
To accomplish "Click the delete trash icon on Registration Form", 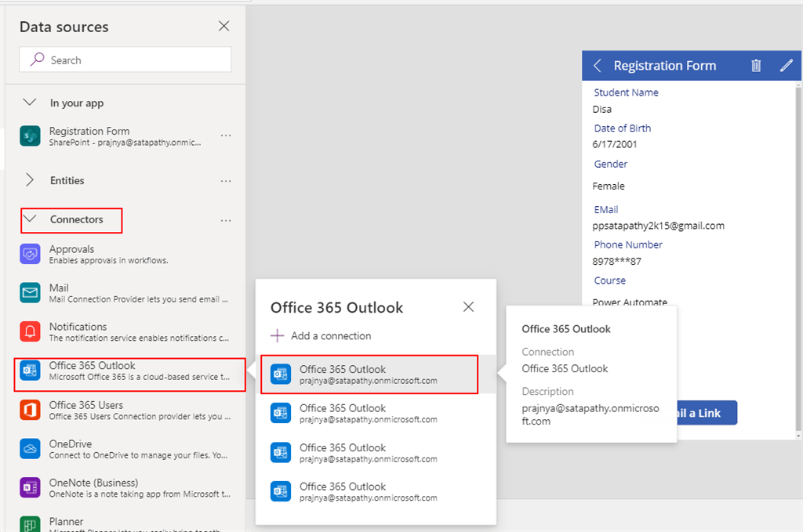I will [x=756, y=66].
